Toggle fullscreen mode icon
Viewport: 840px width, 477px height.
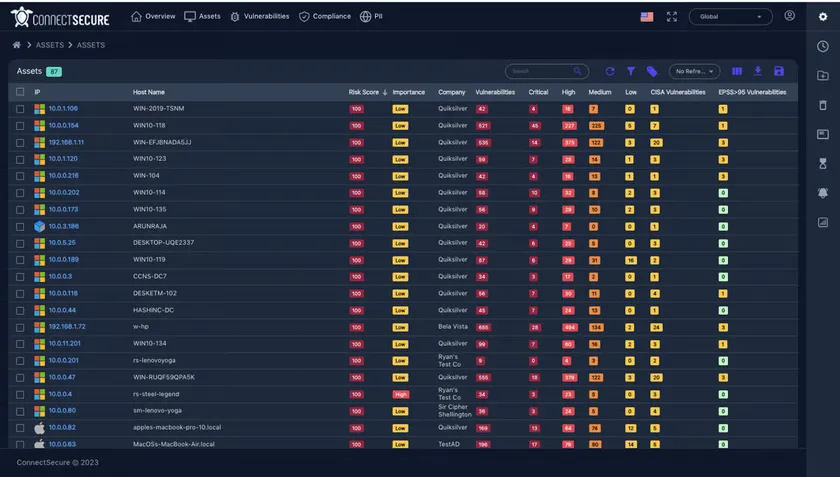click(672, 17)
